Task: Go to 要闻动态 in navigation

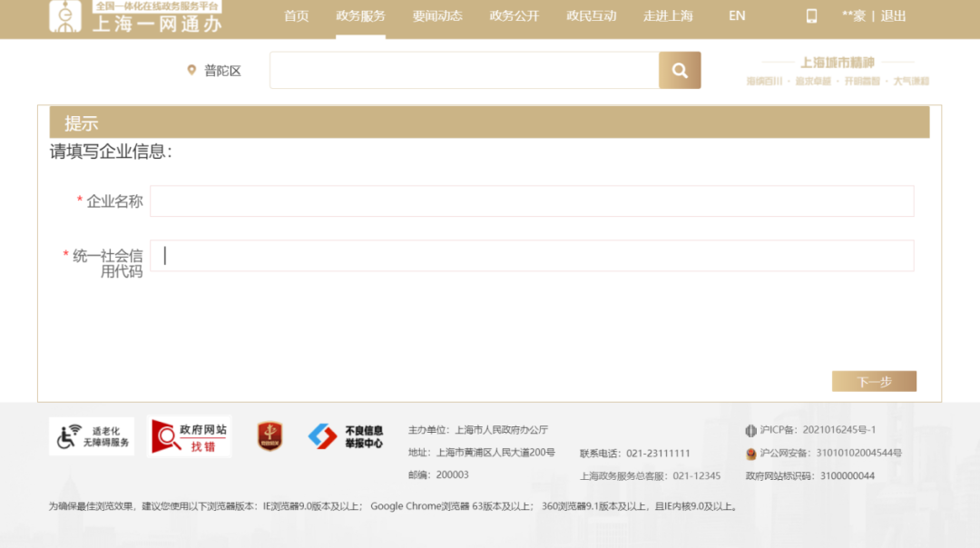Action: 437,15
